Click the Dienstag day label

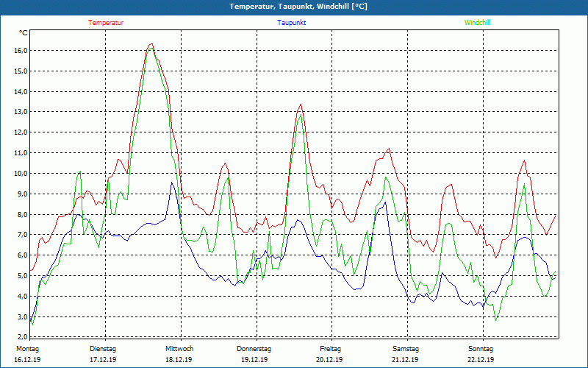(103, 349)
